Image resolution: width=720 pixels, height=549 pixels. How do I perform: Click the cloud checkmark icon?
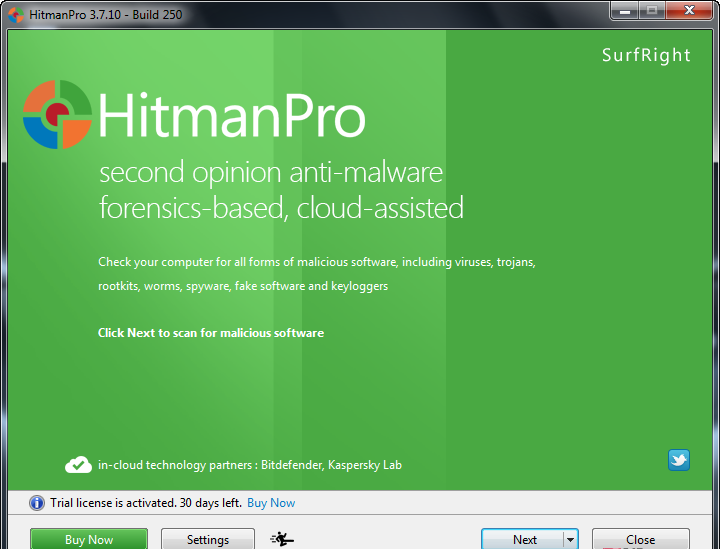78,465
